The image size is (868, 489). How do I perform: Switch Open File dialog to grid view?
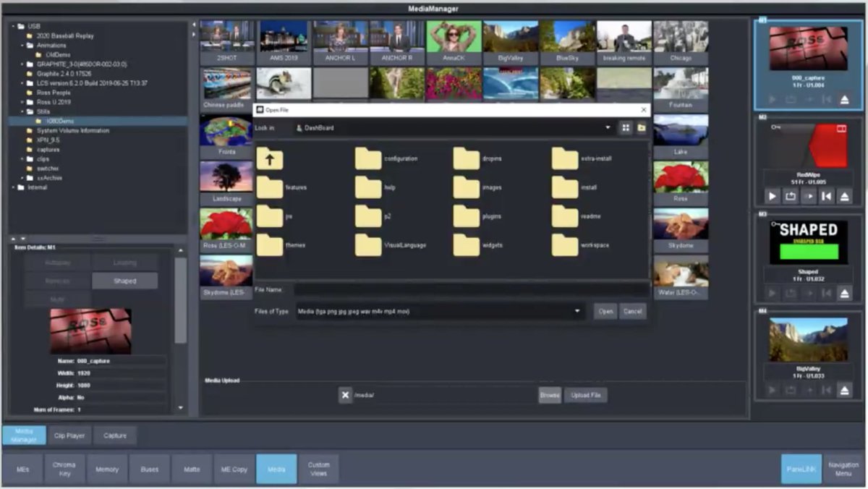coord(625,126)
